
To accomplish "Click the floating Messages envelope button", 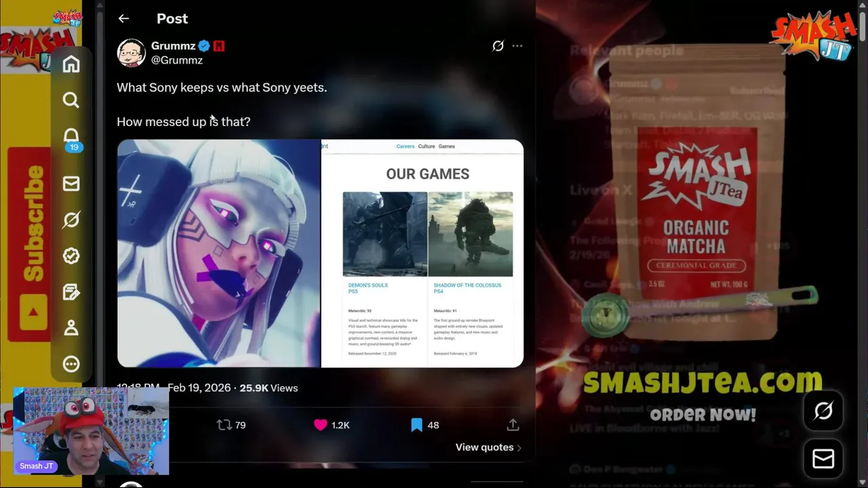I will tap(823, 459).
